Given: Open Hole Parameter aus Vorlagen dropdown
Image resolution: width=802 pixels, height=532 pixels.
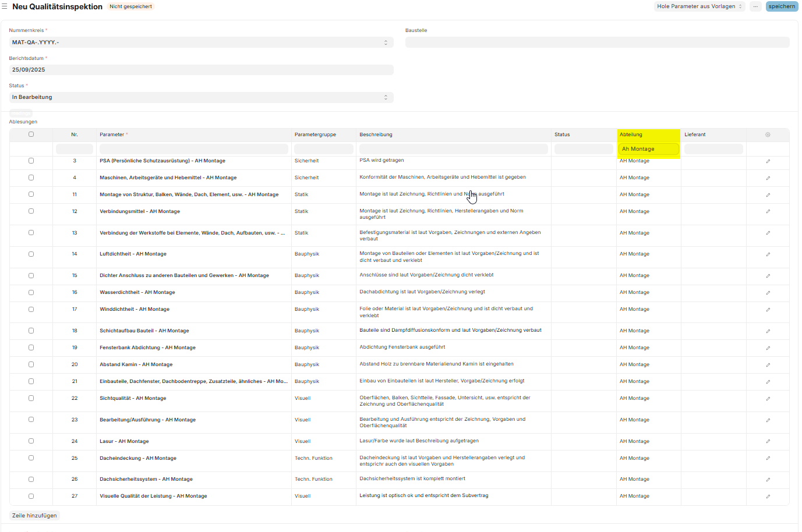Looking at the screenshot, I should 699,6.
